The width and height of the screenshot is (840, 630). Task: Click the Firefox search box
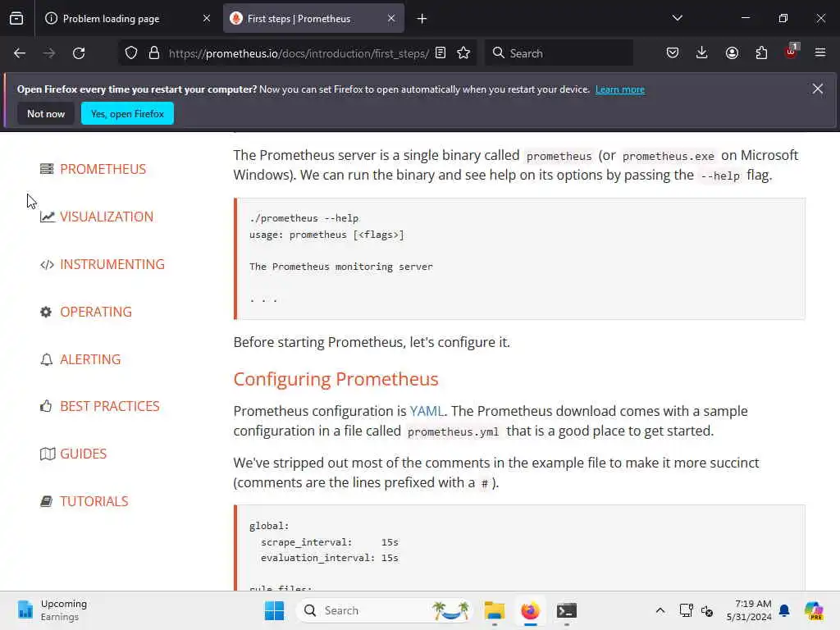pos(559,53)
